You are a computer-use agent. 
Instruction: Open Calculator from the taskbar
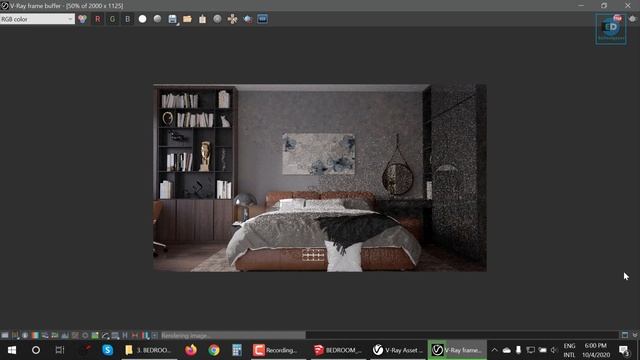pyautogui.click(x=237, y=350)
